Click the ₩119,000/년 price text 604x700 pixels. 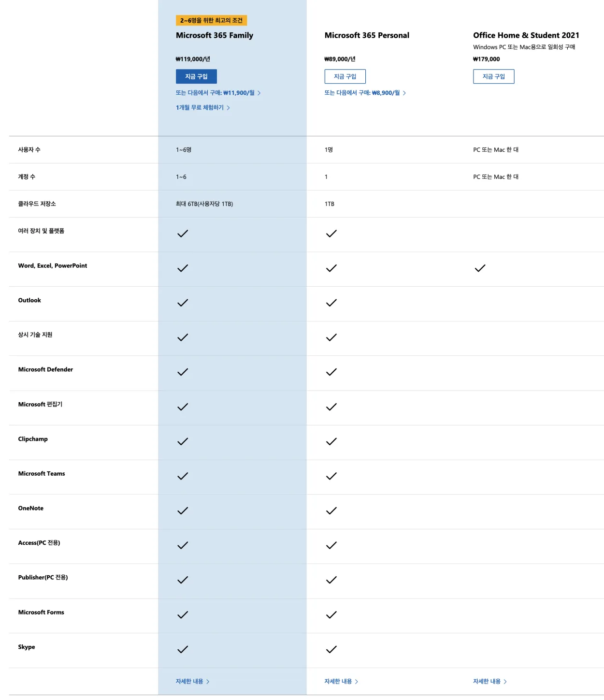(193, 59)
